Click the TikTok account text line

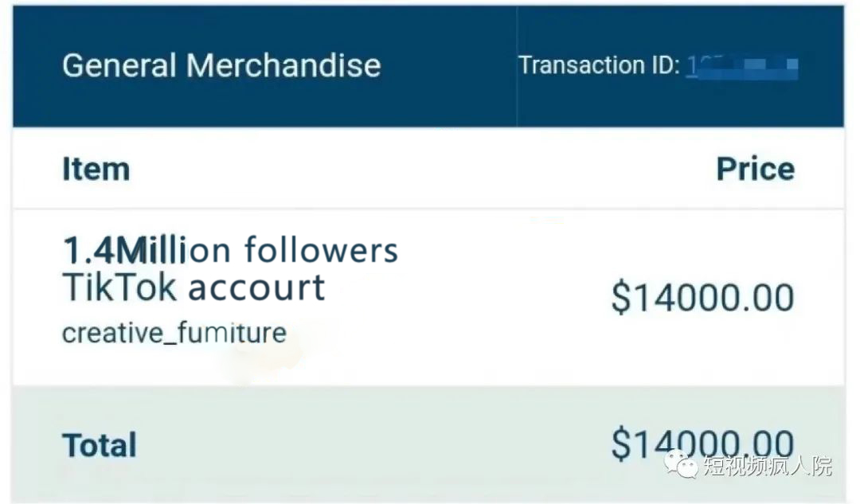193,287
